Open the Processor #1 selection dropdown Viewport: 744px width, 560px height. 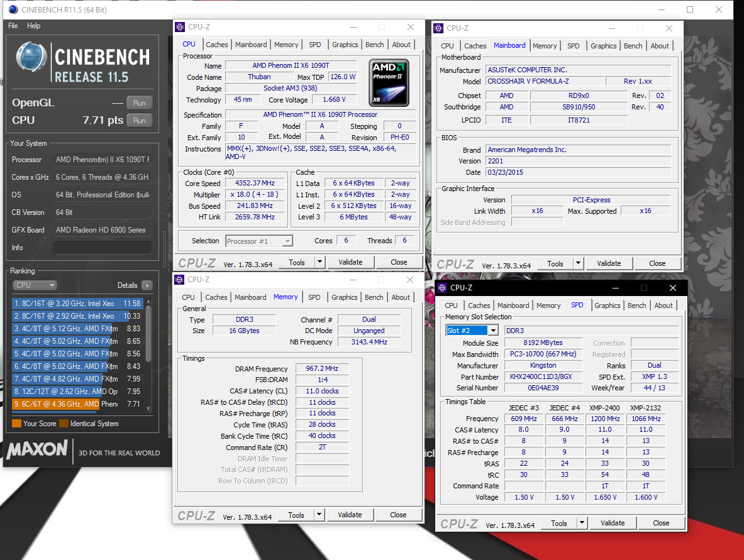click(259, 241)
